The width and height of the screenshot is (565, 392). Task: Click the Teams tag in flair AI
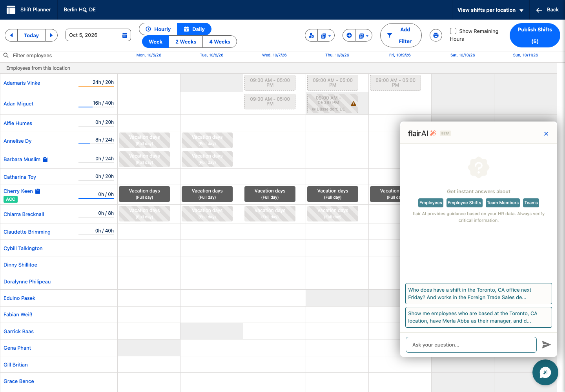531,203
